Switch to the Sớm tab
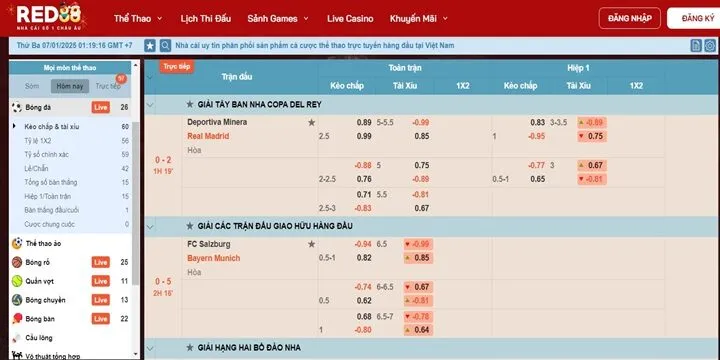The image size is (720, 360). click(32, 86)
